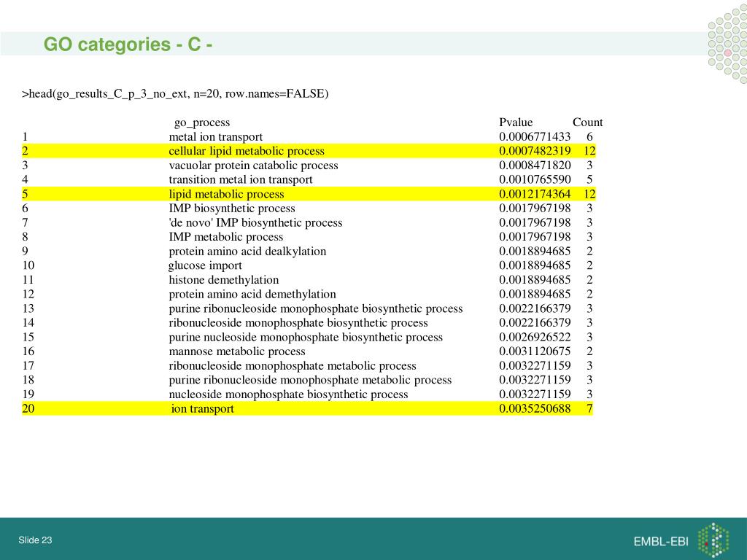Click the Count column header
Viewport: 747px width, 560px height.
[588, 122]
